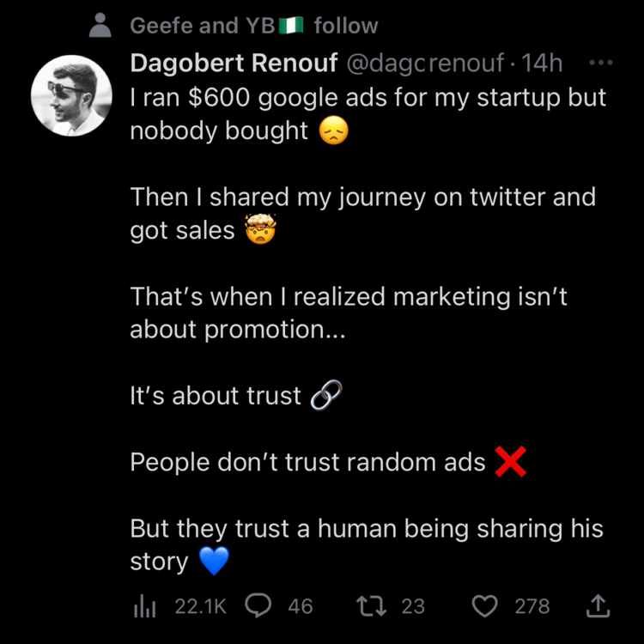Image resolution: width=644 pixels, height=644 pixels.
Task: Click the "It's about trust" tweet line
Action: tap(216, 396)
